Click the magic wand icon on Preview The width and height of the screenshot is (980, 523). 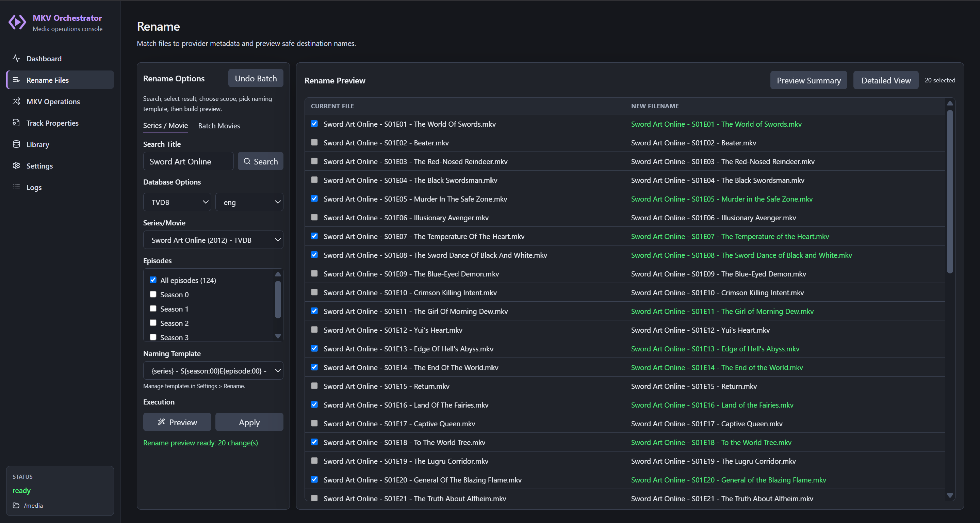161,422
